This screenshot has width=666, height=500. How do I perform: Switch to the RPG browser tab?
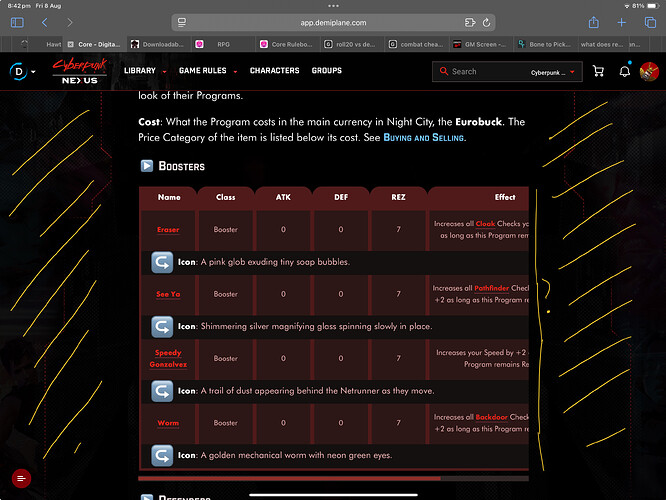click(x=223, y=44)
